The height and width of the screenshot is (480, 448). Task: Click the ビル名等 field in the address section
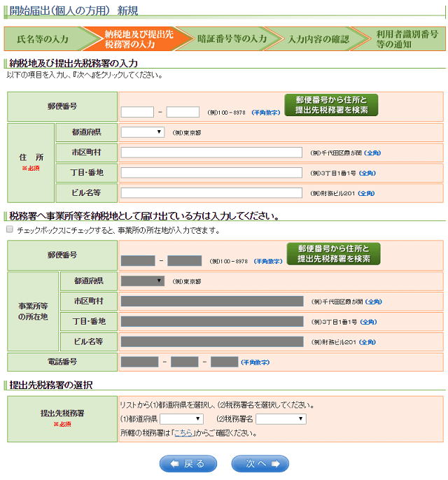211,192
